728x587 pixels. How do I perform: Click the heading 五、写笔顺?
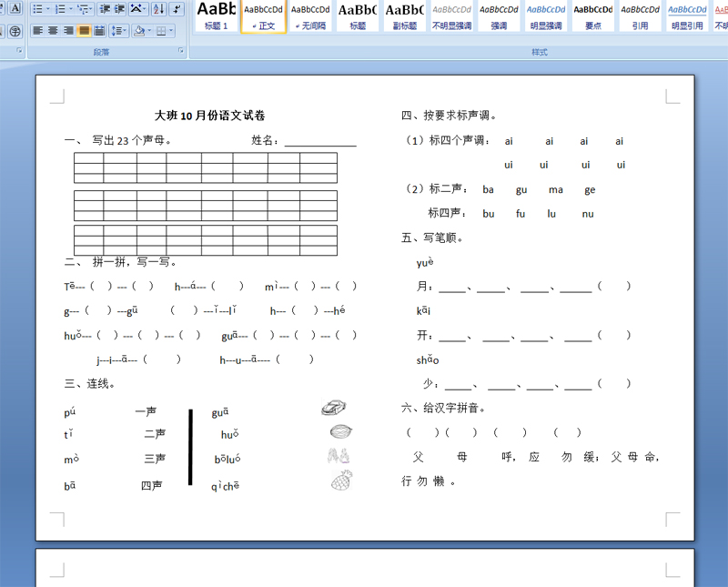[x=431, y=238]
